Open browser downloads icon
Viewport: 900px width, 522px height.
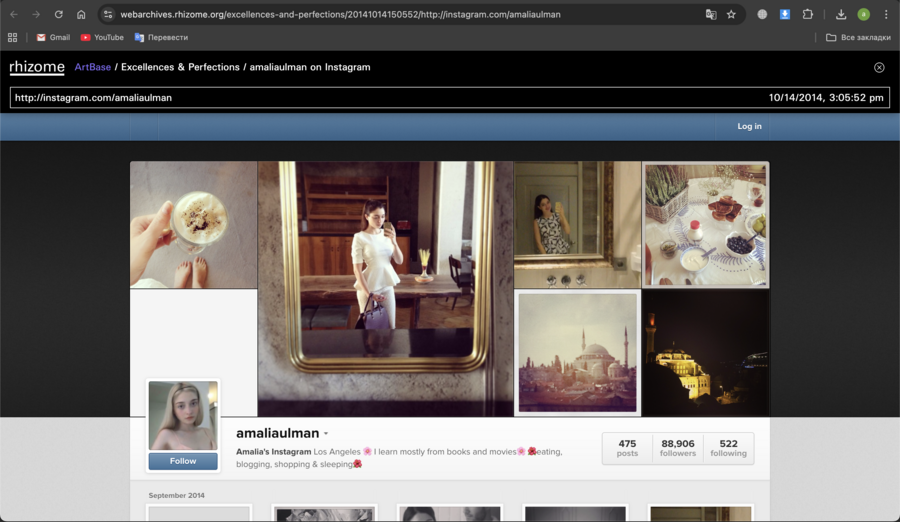841,15
